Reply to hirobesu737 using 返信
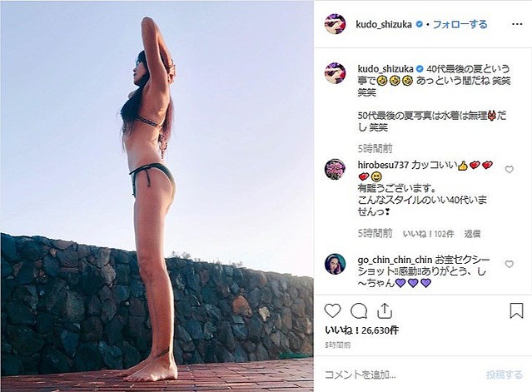The width and height of the screenshot is (532, 392). [x=472, y=234]
